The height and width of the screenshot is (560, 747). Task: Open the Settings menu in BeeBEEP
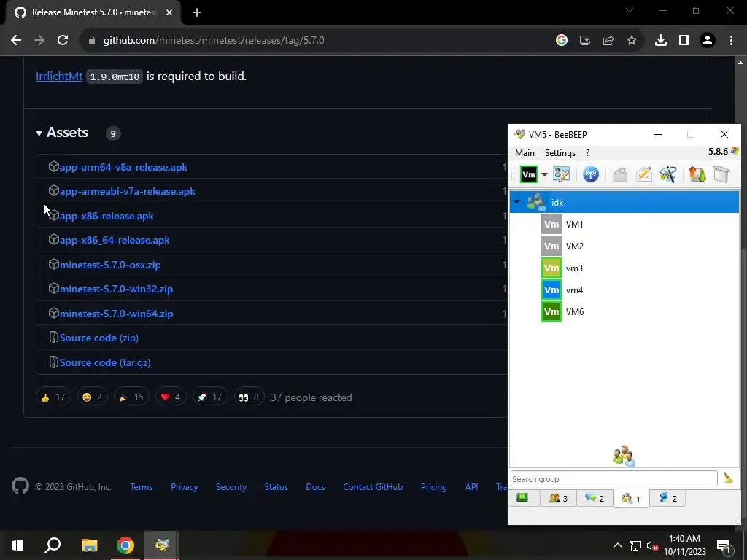560,153
